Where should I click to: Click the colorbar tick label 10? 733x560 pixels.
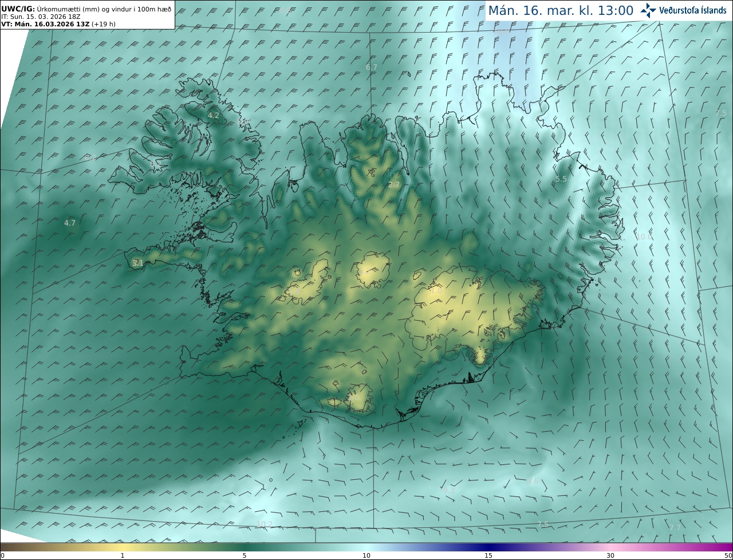366,555
